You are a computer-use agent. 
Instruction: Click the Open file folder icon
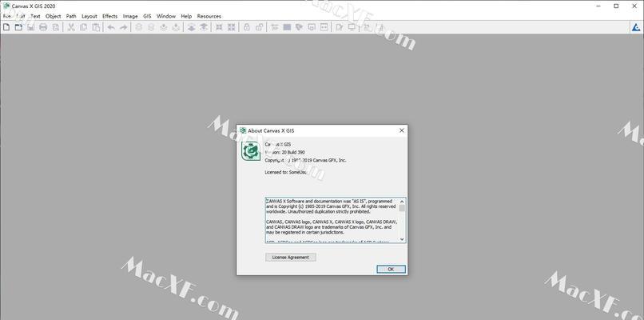tap(18, 27)
